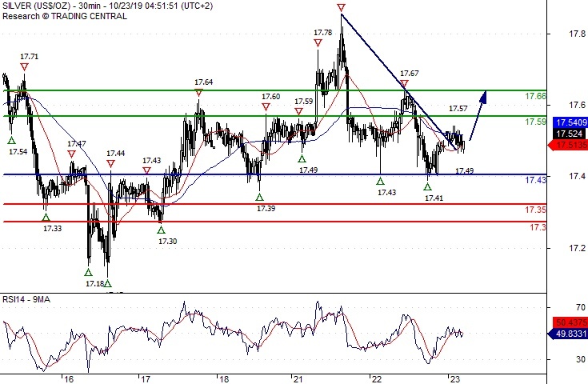Screen dimensions: 588x384
Task: Select the red 50.4375 RSI value tag
Action: click(570, 322)
